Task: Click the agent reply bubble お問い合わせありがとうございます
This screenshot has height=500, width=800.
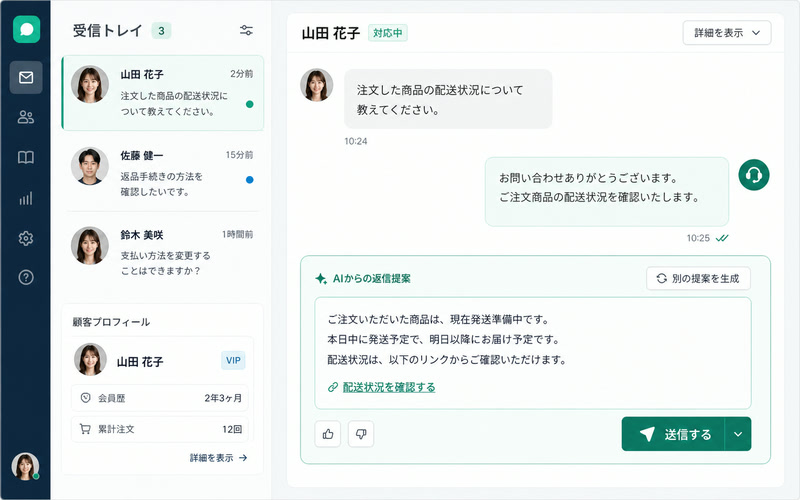Action: pos(607,192)
